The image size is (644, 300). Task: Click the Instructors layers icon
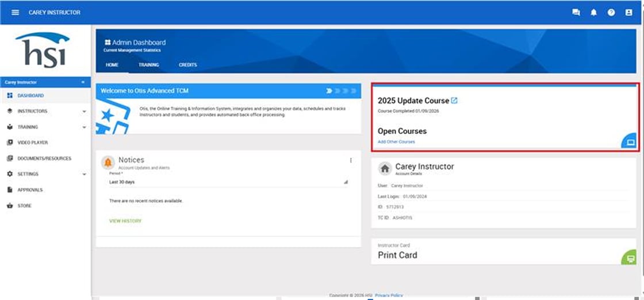coord(10,111)
